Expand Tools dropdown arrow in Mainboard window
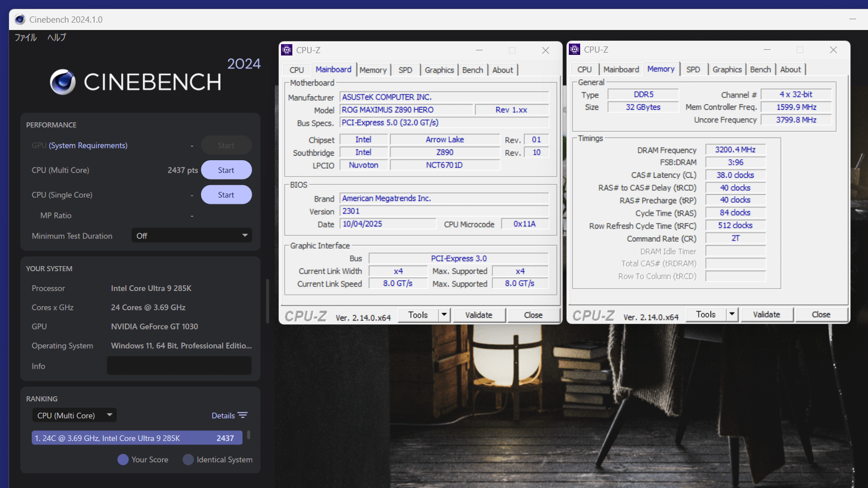Screen dimensions: 868x488 pos(444,315)
